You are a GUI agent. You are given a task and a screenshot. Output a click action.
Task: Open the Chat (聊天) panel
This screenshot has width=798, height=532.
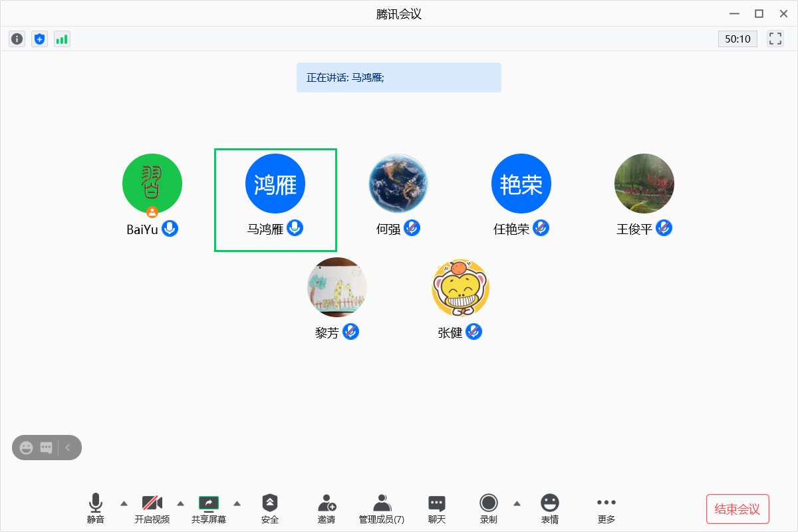436,509
